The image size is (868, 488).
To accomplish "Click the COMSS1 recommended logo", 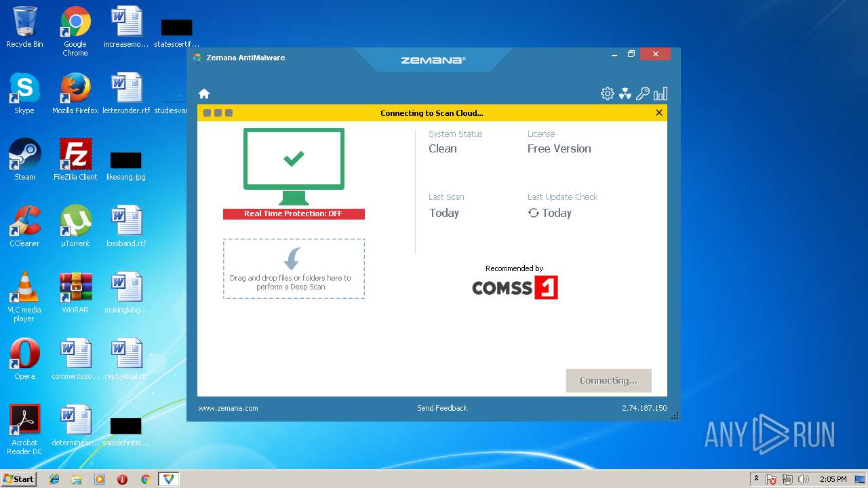I will [x=515, y=287].
